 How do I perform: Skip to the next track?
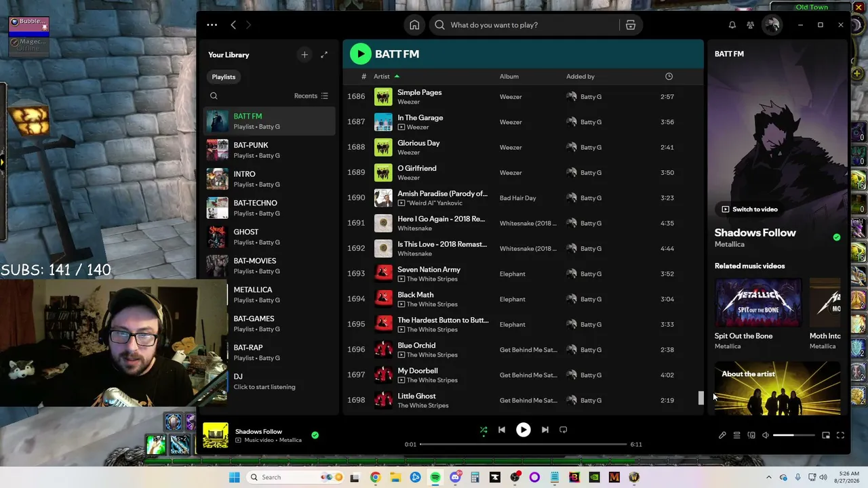(545, 430)
